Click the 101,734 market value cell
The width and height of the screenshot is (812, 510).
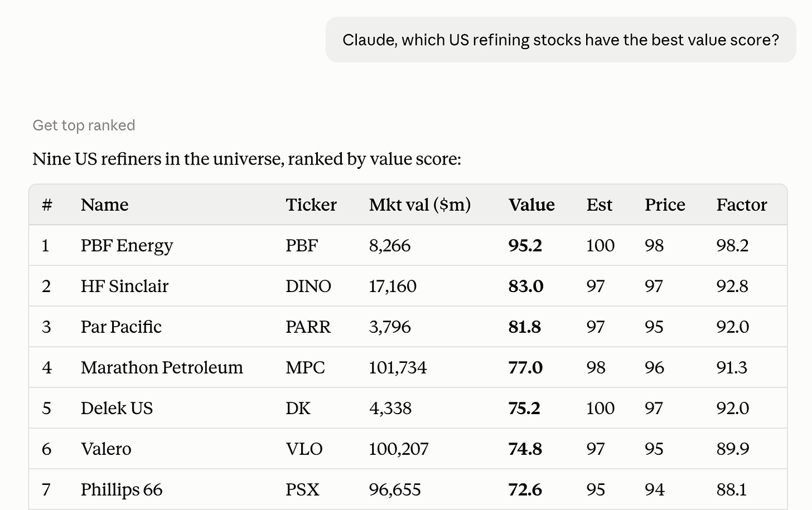(x=398, y=367)
